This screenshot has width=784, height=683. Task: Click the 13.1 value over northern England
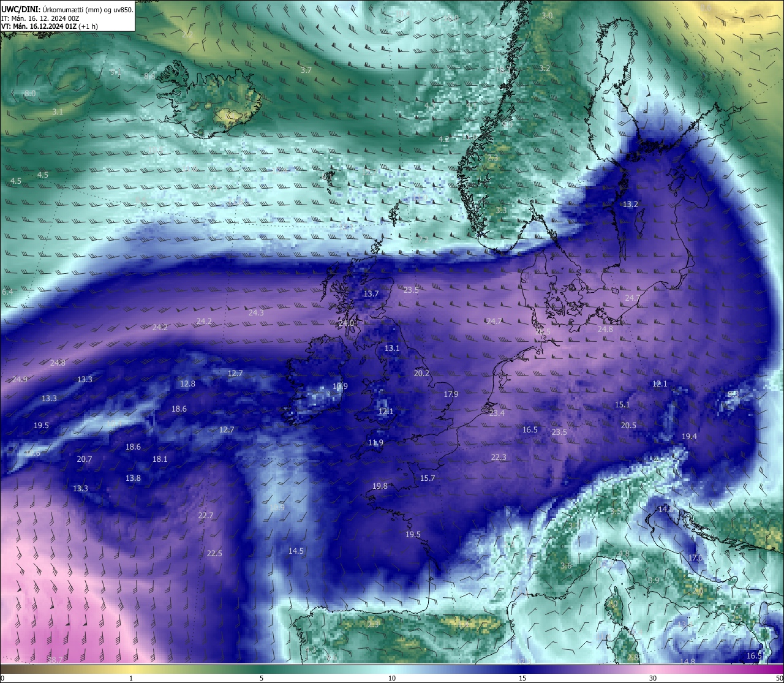[x=392, y=348]
